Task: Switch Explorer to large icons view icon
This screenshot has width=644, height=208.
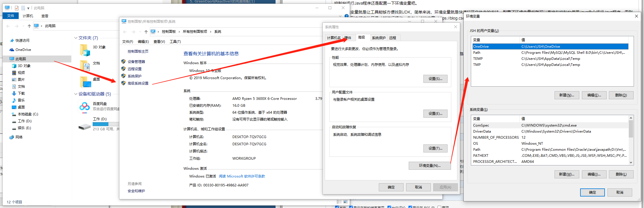Action: 345,202
